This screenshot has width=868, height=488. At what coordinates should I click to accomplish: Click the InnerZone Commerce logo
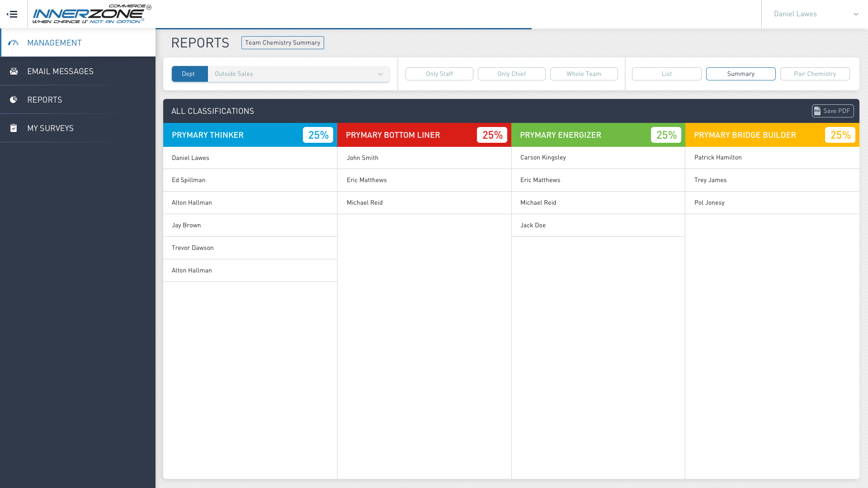point(92,14)
